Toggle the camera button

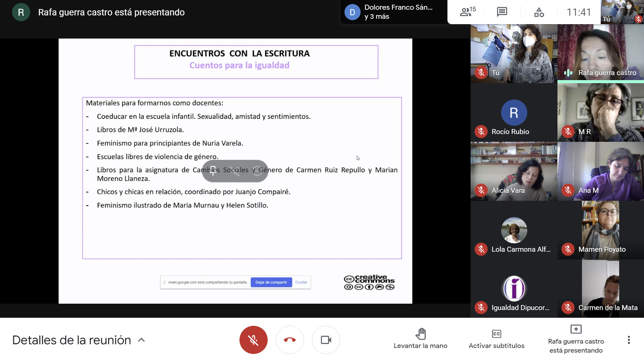coord(326,340)
